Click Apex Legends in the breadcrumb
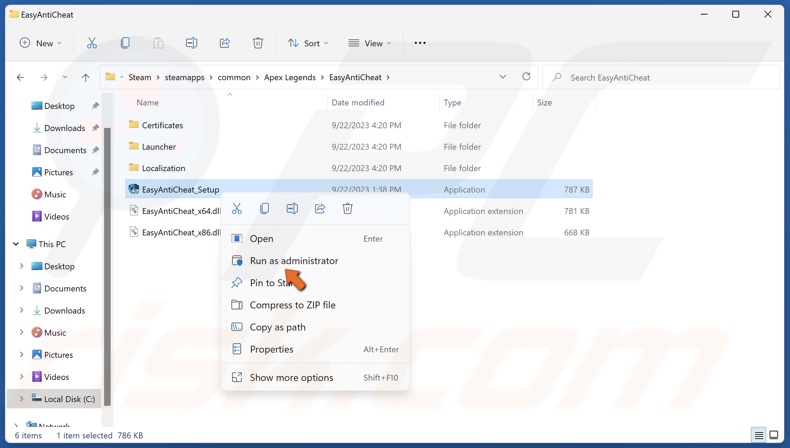 (x=290, y=78)
